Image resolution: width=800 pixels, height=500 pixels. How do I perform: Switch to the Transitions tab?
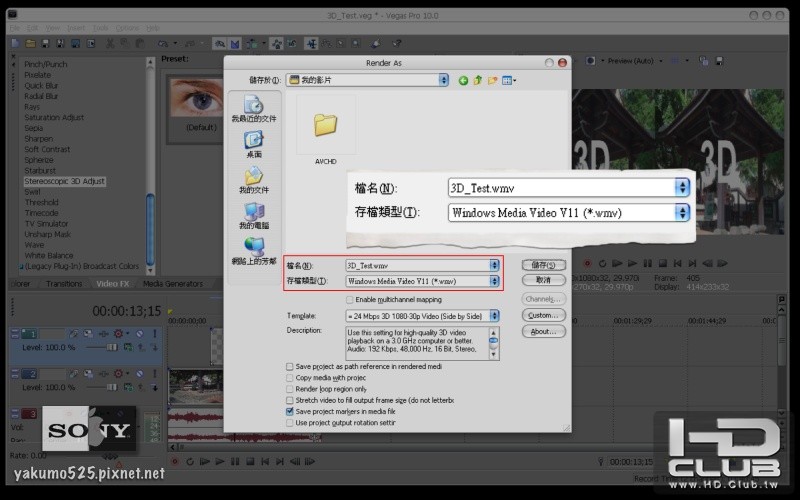(x=64, y=284)
